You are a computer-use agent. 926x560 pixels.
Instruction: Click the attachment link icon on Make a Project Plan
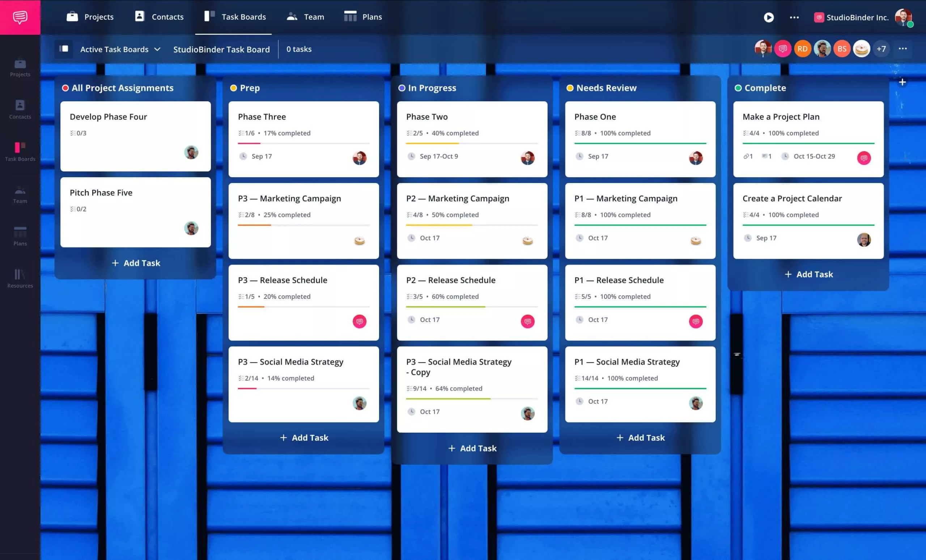point(746,156)
